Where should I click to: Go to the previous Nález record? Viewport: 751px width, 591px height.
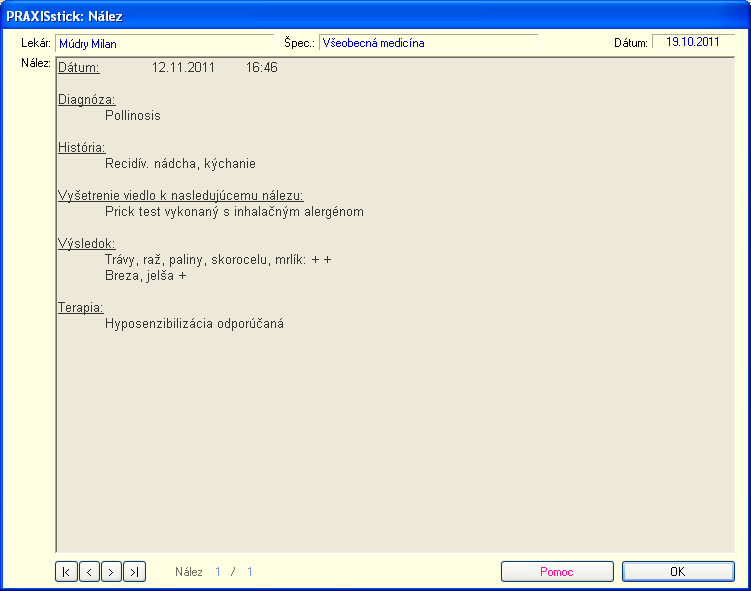[89, 571]
